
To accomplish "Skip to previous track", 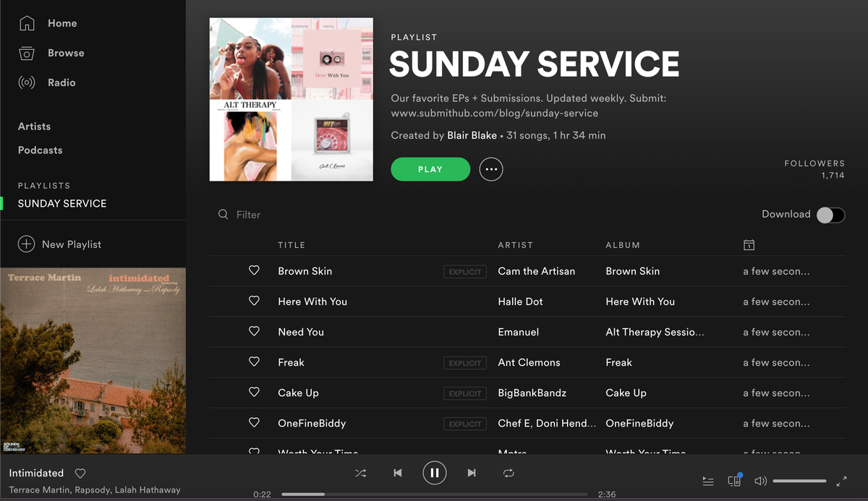I will click(x=397, y=473).
